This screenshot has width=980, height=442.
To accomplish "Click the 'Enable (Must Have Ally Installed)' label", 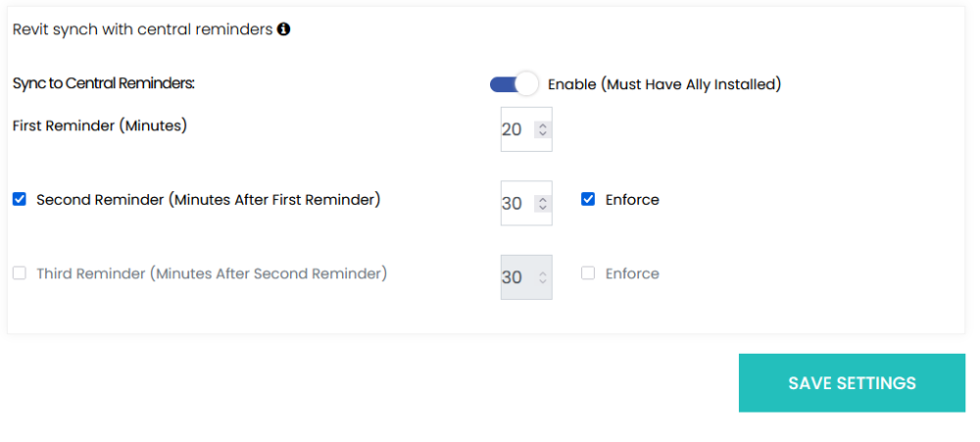I will click(663, 84).
